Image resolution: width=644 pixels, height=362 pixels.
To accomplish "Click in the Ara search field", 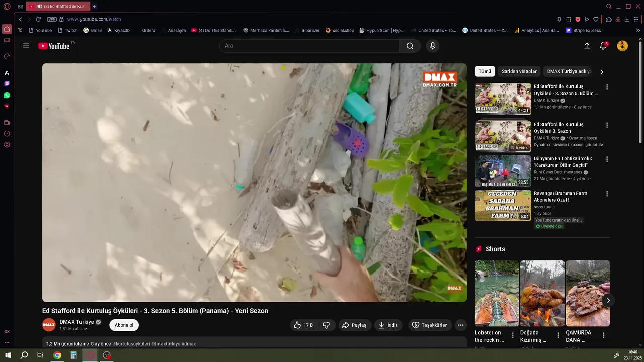I will pos(309,46).
